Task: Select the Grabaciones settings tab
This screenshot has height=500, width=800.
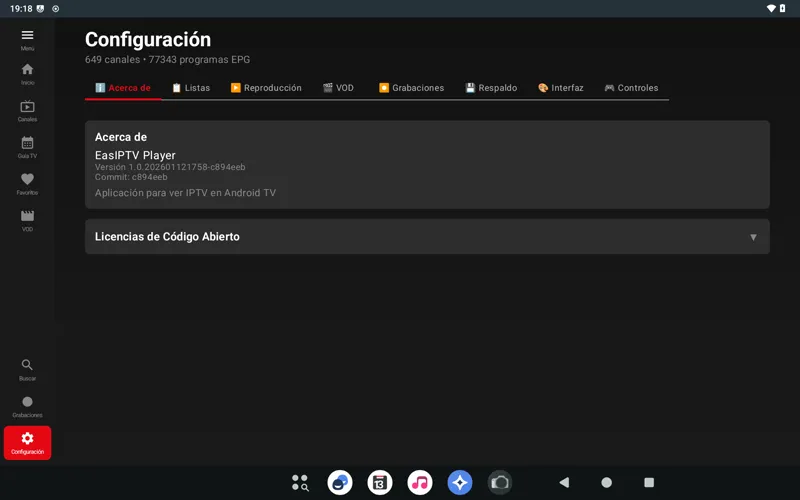Action: pos(411,88)
